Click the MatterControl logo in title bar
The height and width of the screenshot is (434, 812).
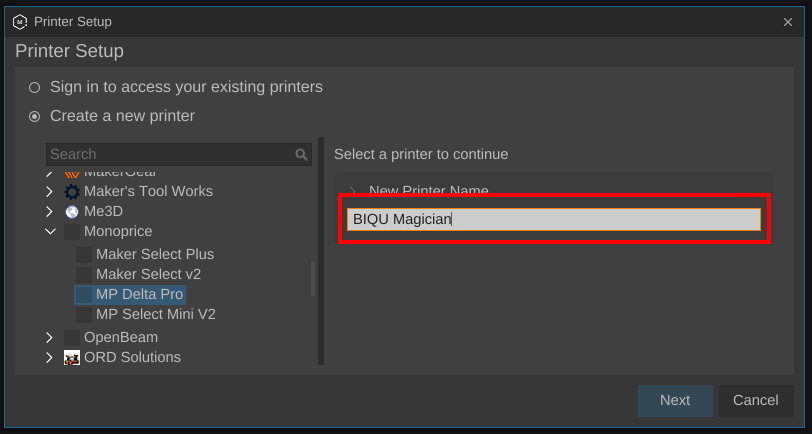pyautogui.click(x=20, y=22)
